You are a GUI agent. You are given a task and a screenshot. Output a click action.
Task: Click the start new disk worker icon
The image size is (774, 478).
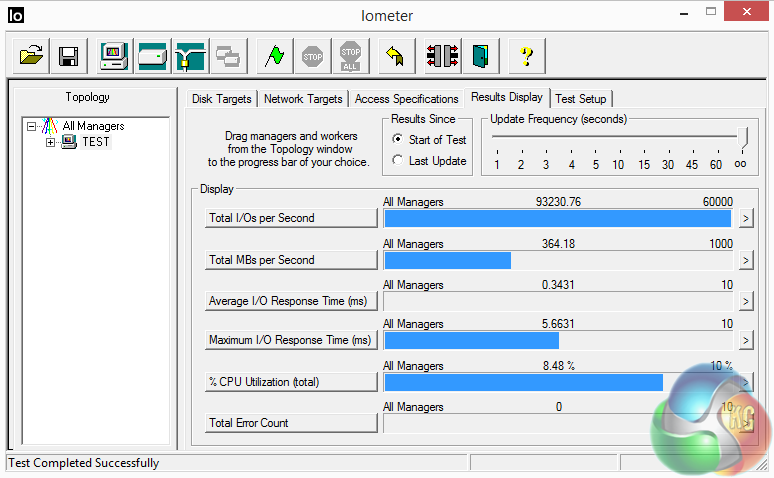(x=153, y=56)
